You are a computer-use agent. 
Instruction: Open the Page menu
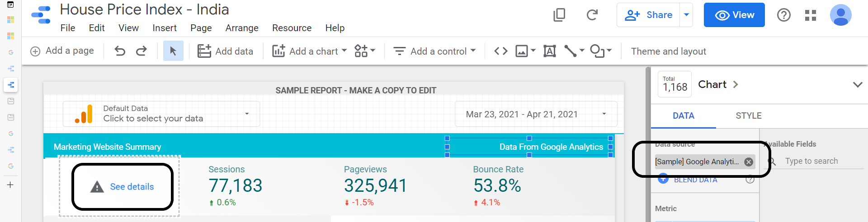pyautogui.click(x=201, y=28)
